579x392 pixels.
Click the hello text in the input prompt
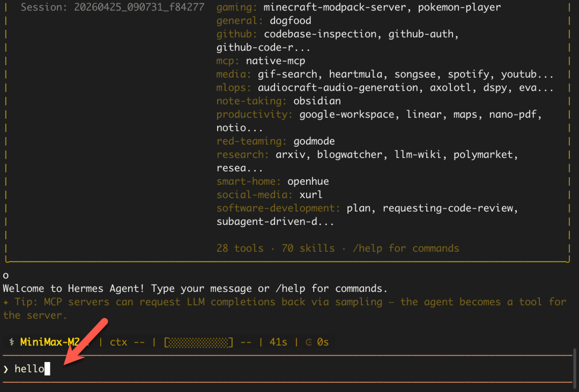(x=29, y=369)
